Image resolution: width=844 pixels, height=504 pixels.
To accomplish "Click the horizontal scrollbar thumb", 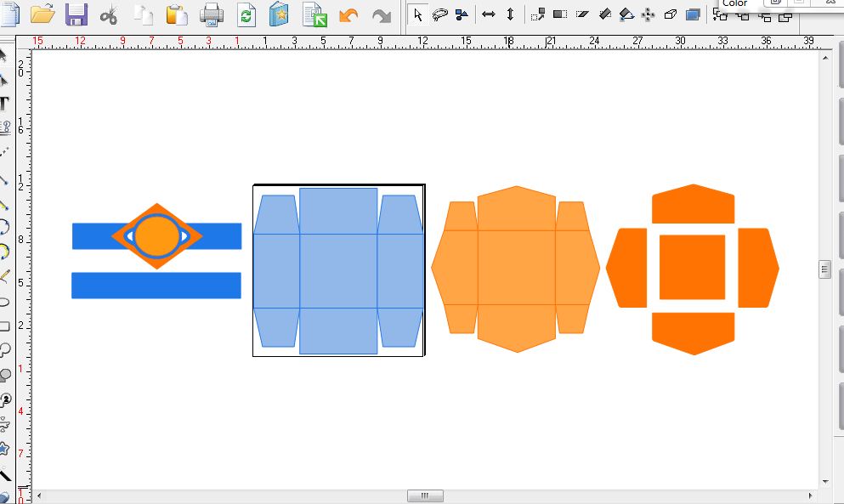I will pos(425,496).
